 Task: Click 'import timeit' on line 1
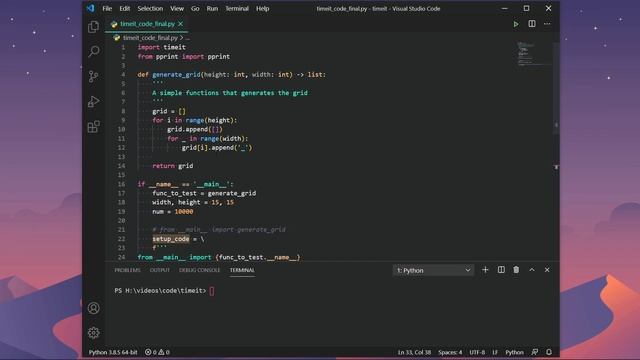[x=162, y=47]
